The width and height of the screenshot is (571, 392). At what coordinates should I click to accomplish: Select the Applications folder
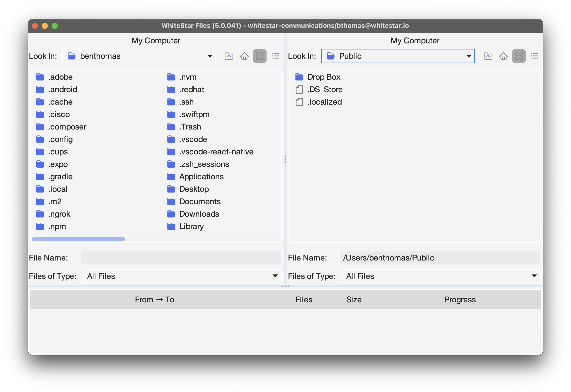[195, 177]
